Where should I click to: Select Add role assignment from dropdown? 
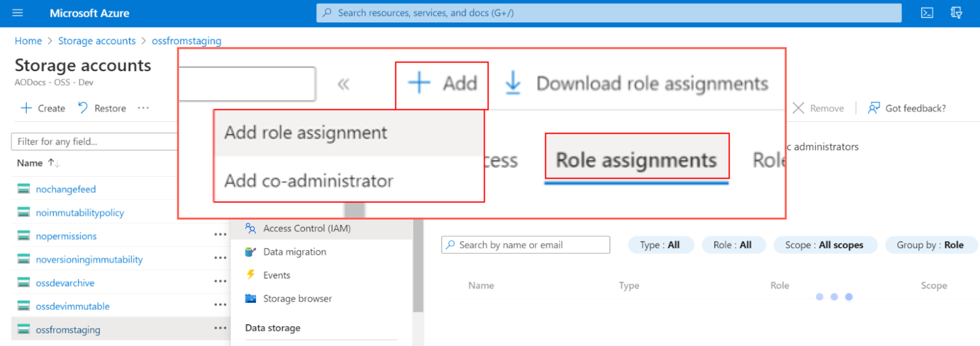point(306,133)
